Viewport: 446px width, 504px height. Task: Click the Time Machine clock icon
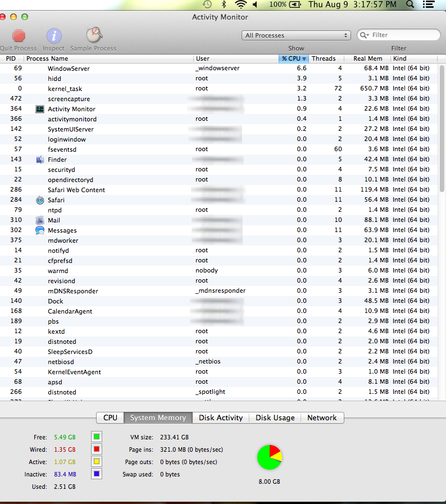click(207, 4)
